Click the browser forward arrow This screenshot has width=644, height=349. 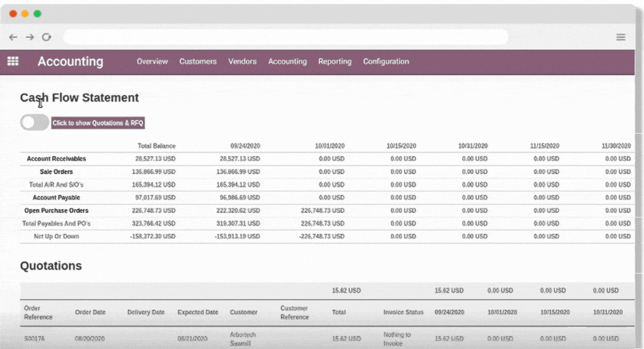pos(30,37)
